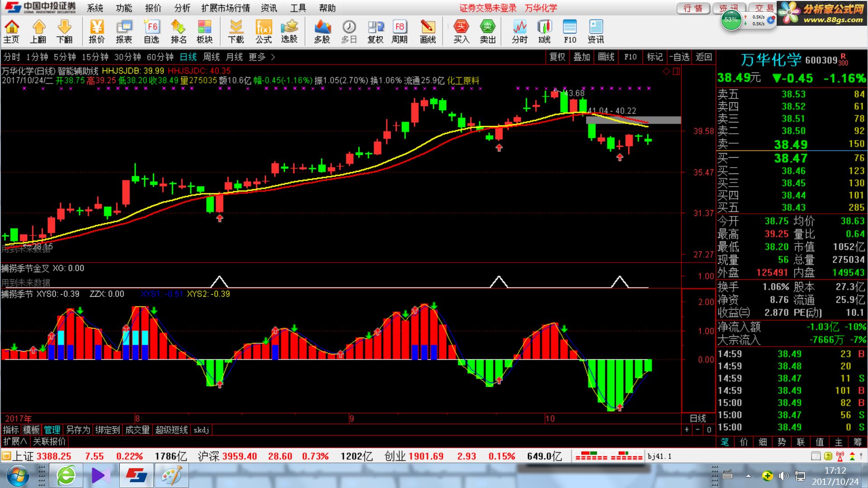This screenshot has height=488, width=868.
Task: Click the 卖出 sell icon
Action: 488,32
